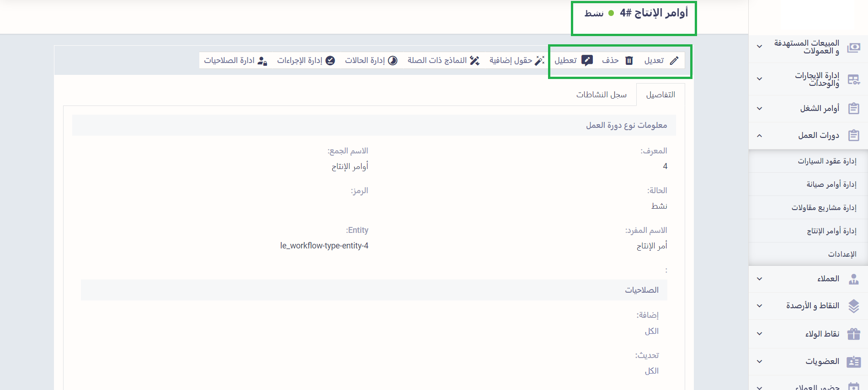Screen dimensions: 868x390
Task: Open additional fields (حقول إضافية) icon
Action: [x=540, y=61]
